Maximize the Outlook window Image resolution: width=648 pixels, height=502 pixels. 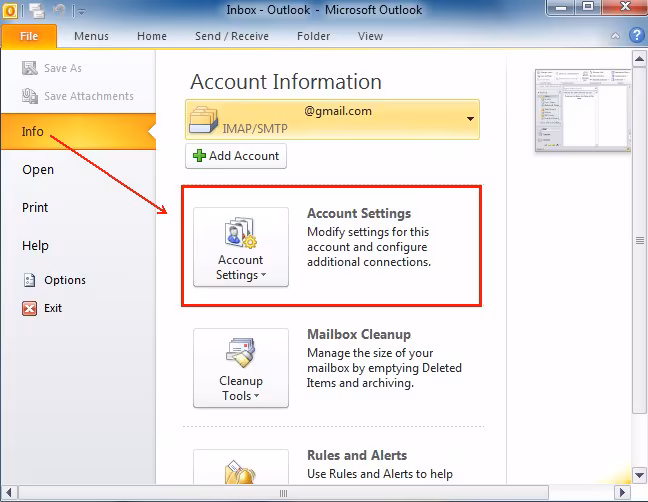coord(588,7)
